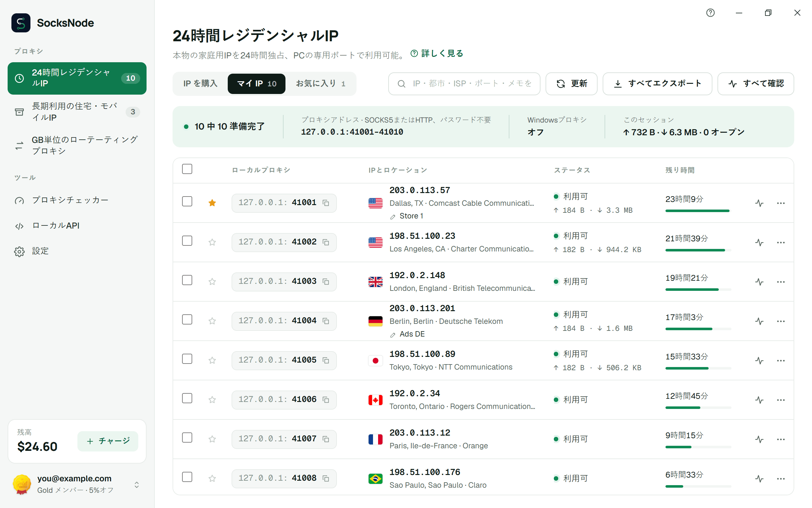The width and height of the screenshot is (812, 508).
Task: Favorite the 41007 proxy star
Action: pos(212,438)
